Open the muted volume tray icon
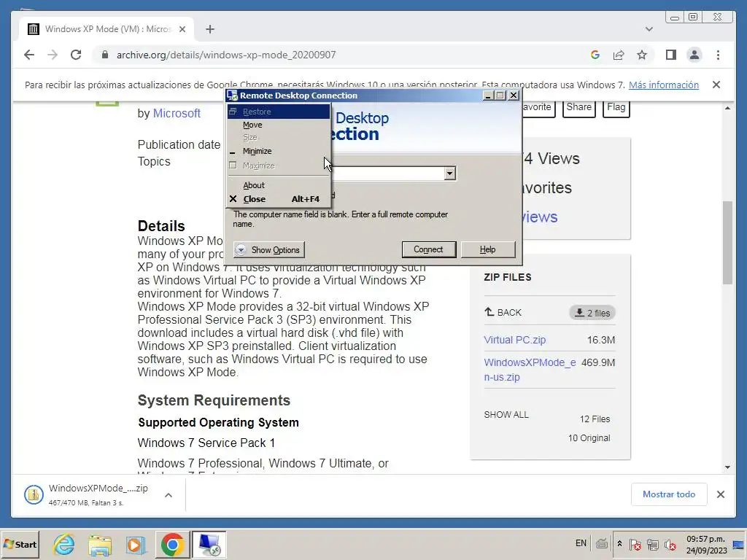Viewport: 747px width, 560px height. coord(670,544)
